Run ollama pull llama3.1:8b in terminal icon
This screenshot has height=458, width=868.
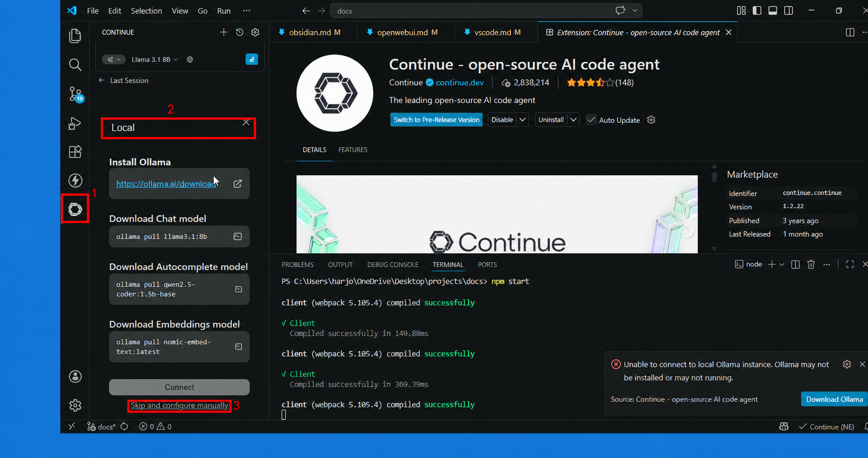tap(237, 236)
